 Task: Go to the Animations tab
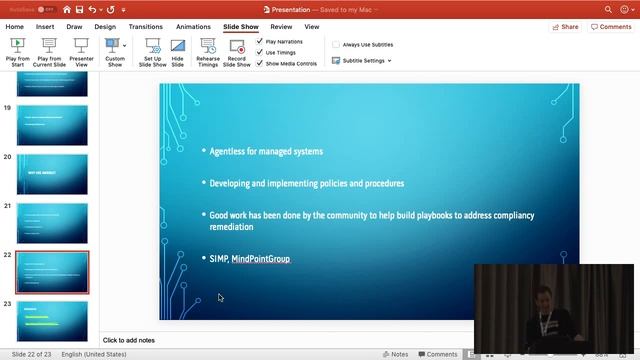click(x=193, y=27)
